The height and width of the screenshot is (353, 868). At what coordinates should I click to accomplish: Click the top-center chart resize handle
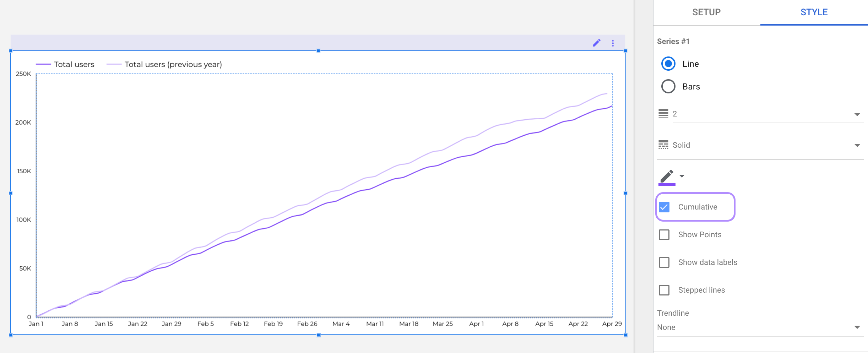(x=318, y=51)
